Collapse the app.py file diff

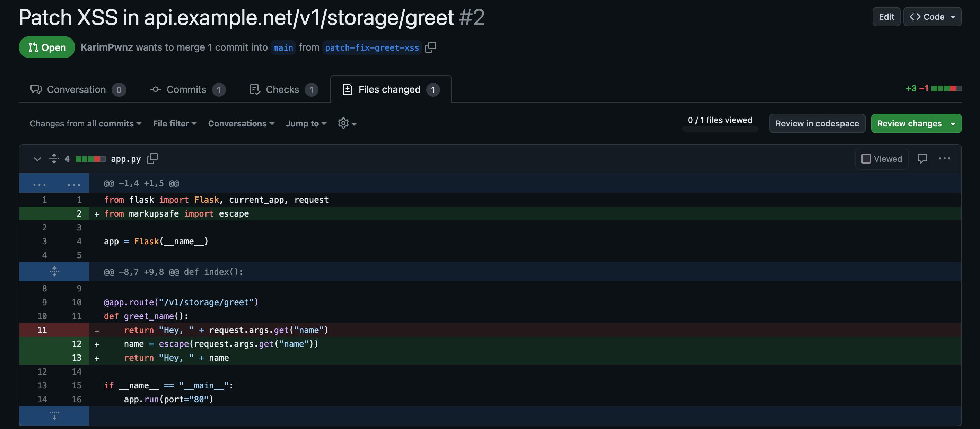pos(37,159)
